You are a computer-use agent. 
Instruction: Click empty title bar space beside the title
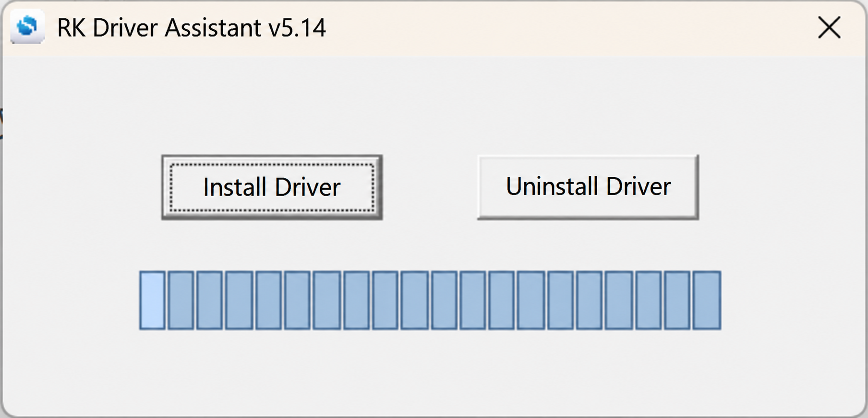click(567, 27)
